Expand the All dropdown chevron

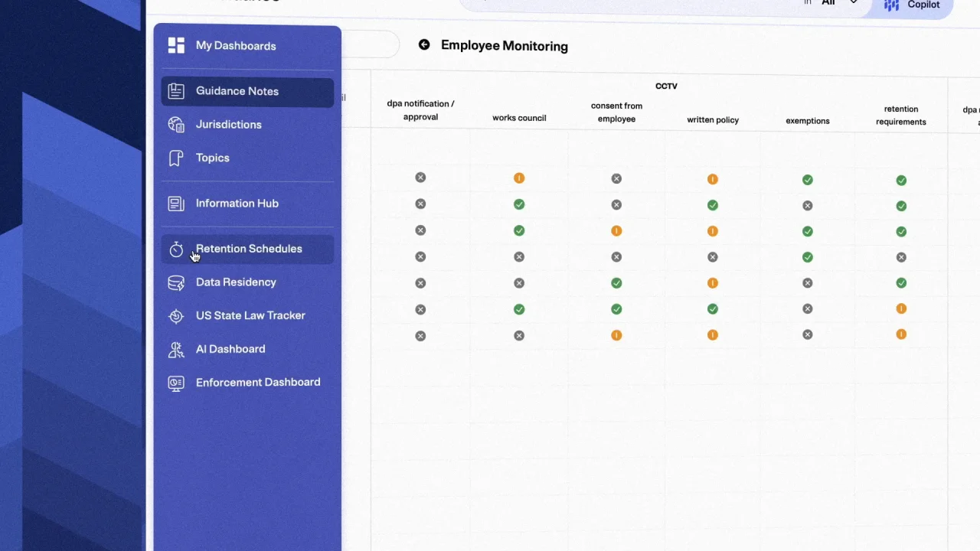click(853, 3)
